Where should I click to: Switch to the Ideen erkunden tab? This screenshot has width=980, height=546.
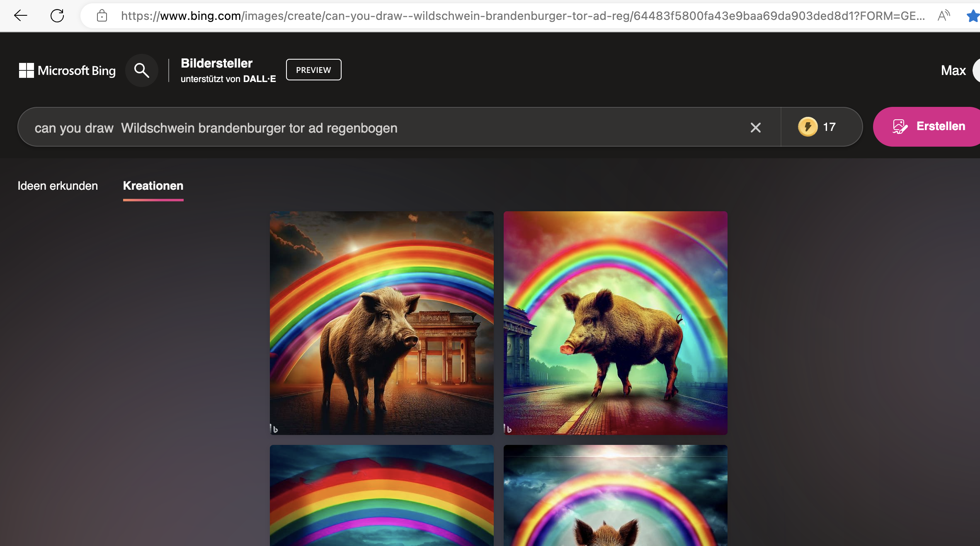click(58, 186)
